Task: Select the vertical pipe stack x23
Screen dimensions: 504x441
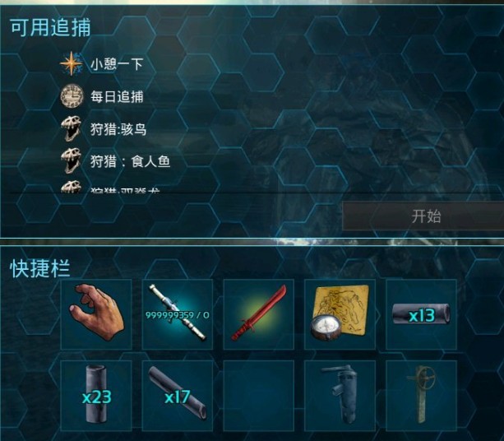Action: click(x=96, y=396)
